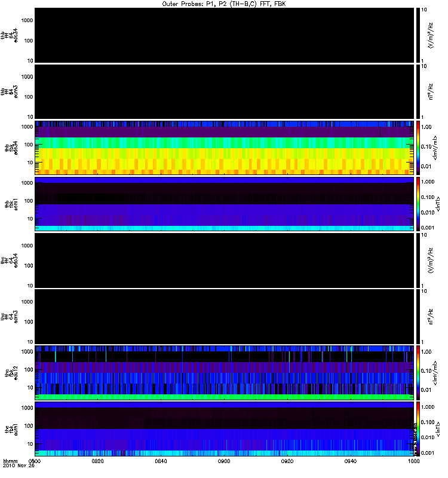448x478 pixels.
Task: Click the '0940' time axis label
Action: (x=351, y=461)
